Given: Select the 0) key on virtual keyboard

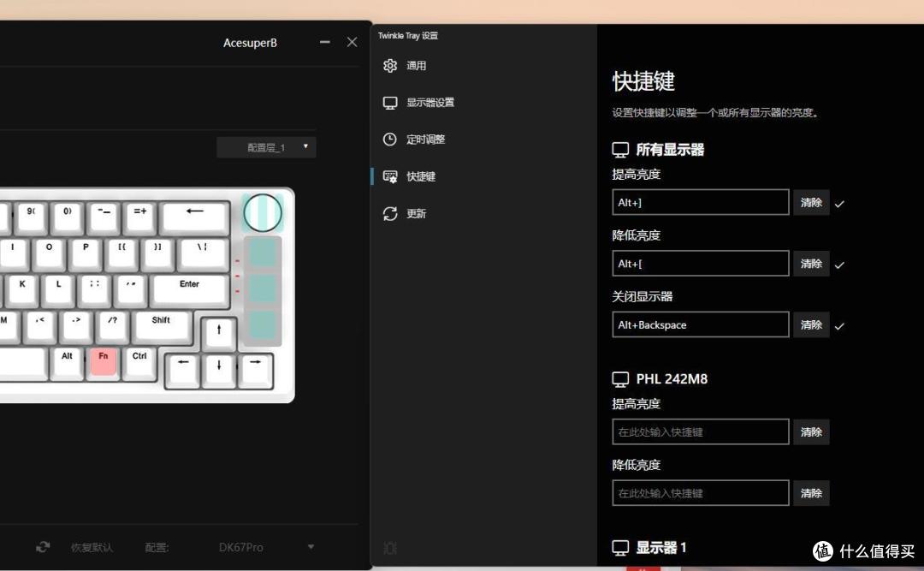Looking at the screenshot, I should pos(68,217).
